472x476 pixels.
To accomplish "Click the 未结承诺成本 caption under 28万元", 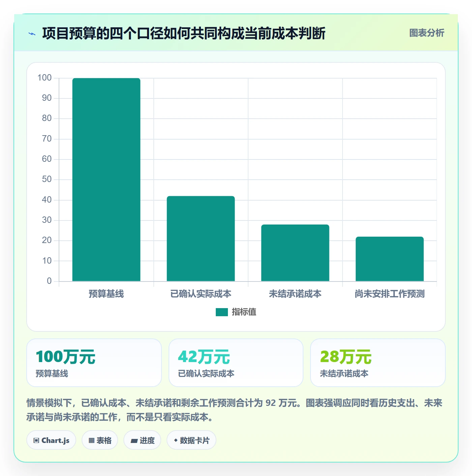I will [x=344, y=374].
